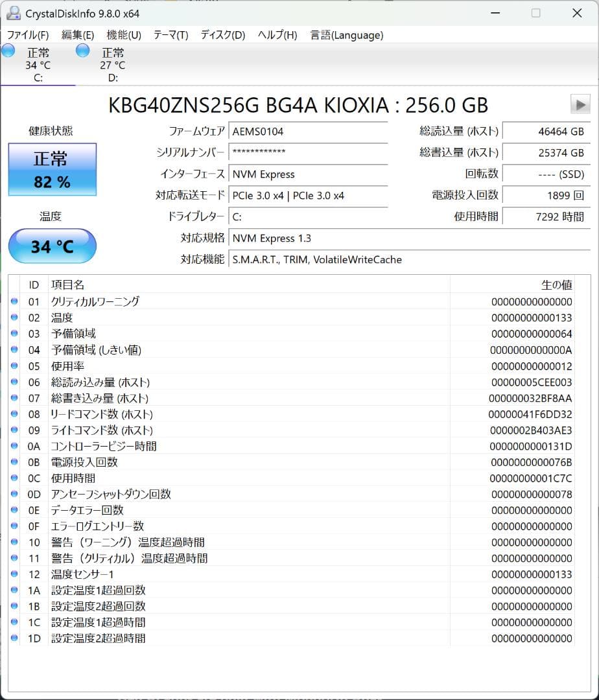Click status dot for 0C 使用時間 row
599x700 pixels.
(x=14, y=478)
